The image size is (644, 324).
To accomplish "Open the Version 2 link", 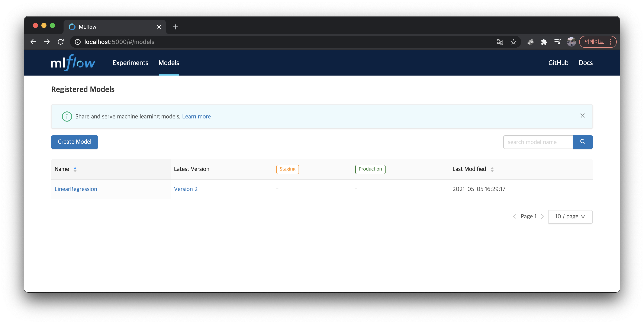I will coord(186,189).
